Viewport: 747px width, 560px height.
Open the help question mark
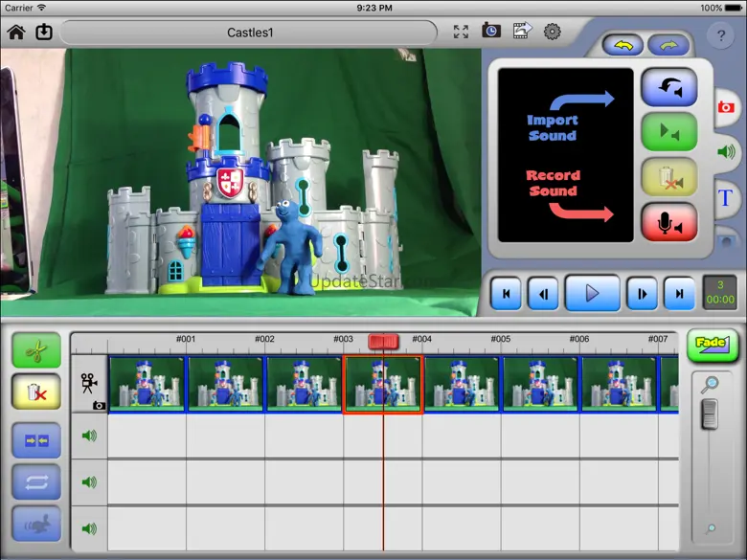pyautogui.click(x=721, y=35)
